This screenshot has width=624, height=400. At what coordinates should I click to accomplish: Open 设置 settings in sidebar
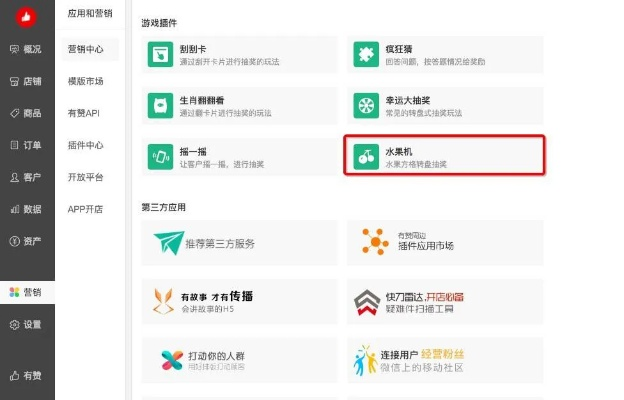[26, 325]
